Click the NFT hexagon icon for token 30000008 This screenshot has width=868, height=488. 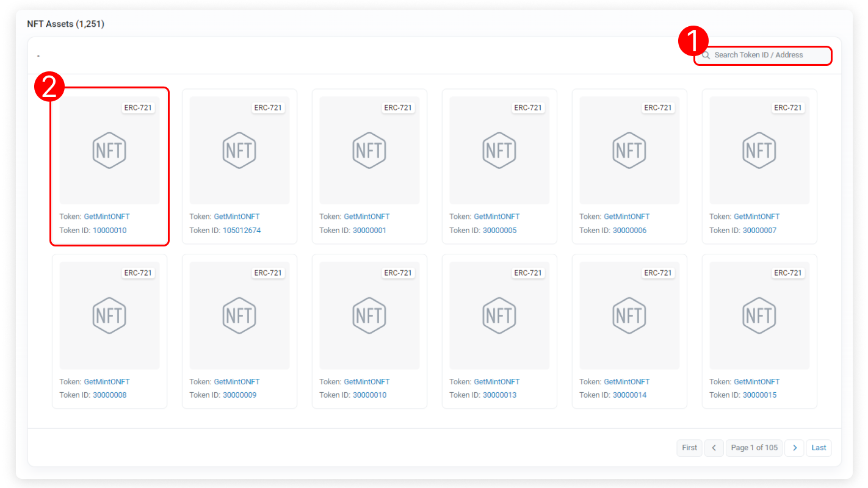tap(109, 315)
